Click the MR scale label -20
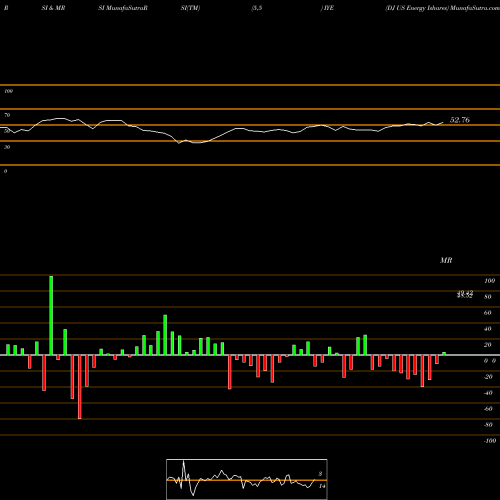 [x=488, y=377]
